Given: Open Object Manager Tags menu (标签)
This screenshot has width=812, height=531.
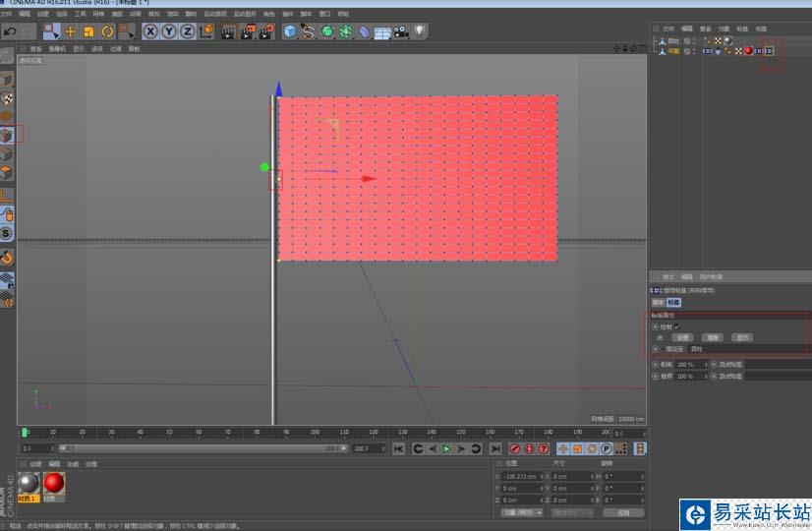Looking at the screenshot, I should coord(742,29).
